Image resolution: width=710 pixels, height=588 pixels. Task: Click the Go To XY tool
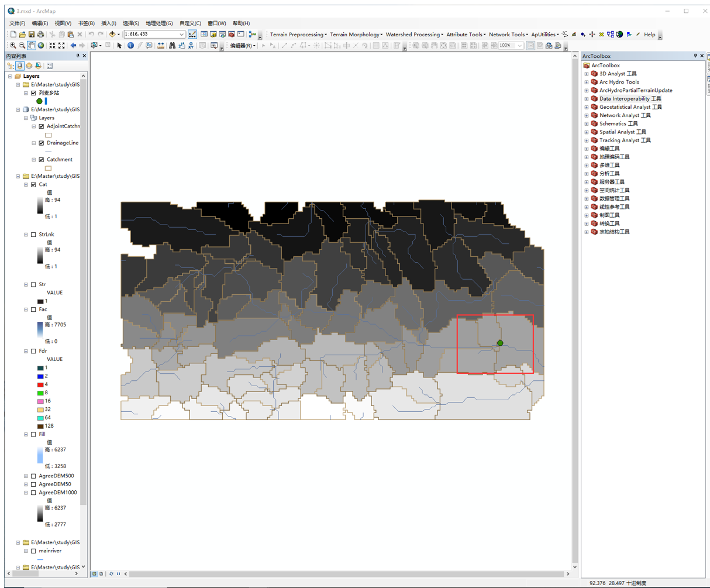[192, 45]
